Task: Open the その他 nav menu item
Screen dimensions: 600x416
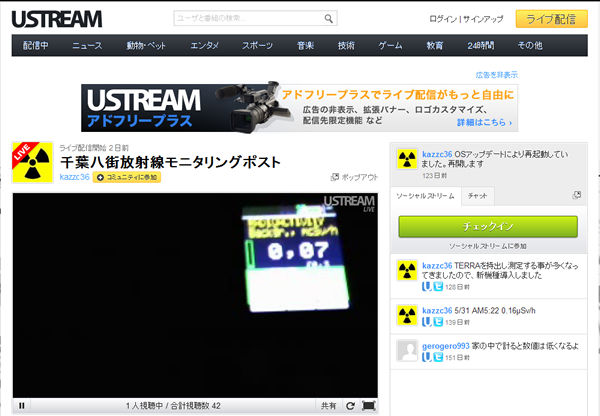Action: (x=530, y=46)
